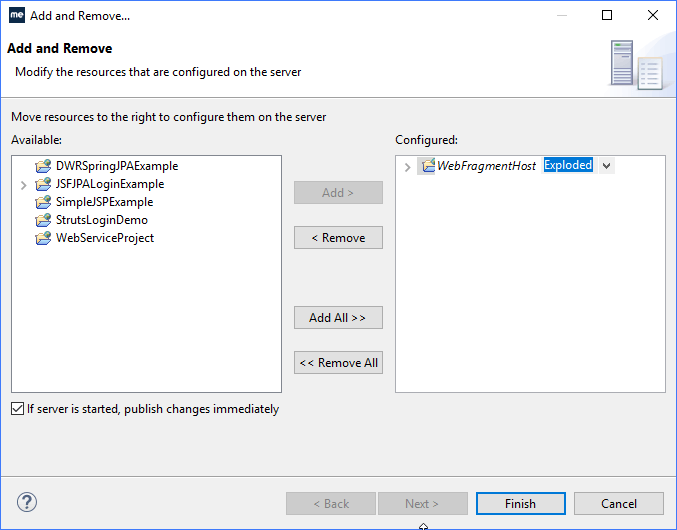Open the help question mark icon
677x530 pixels.
click(x=27, y=503)
